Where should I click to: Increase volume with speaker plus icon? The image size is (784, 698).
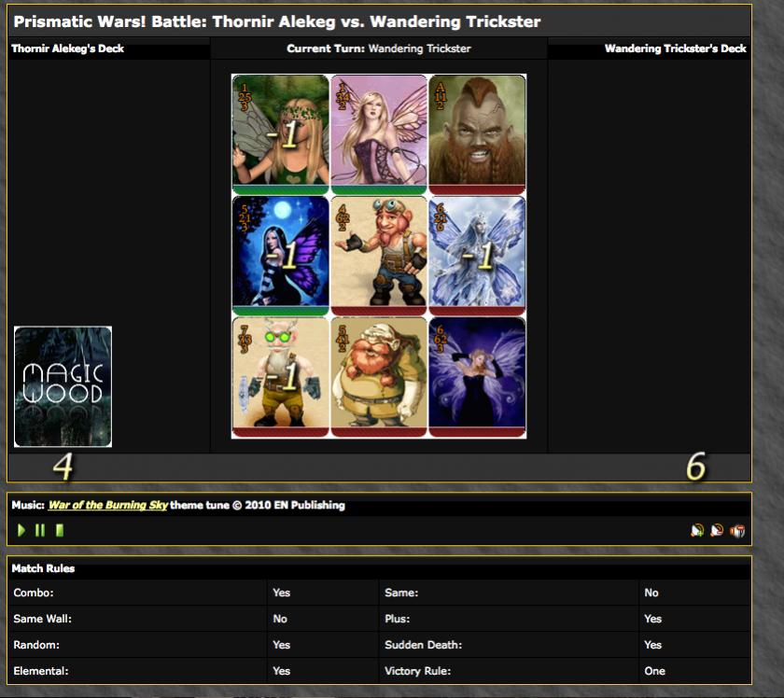[x=696, y=530]
